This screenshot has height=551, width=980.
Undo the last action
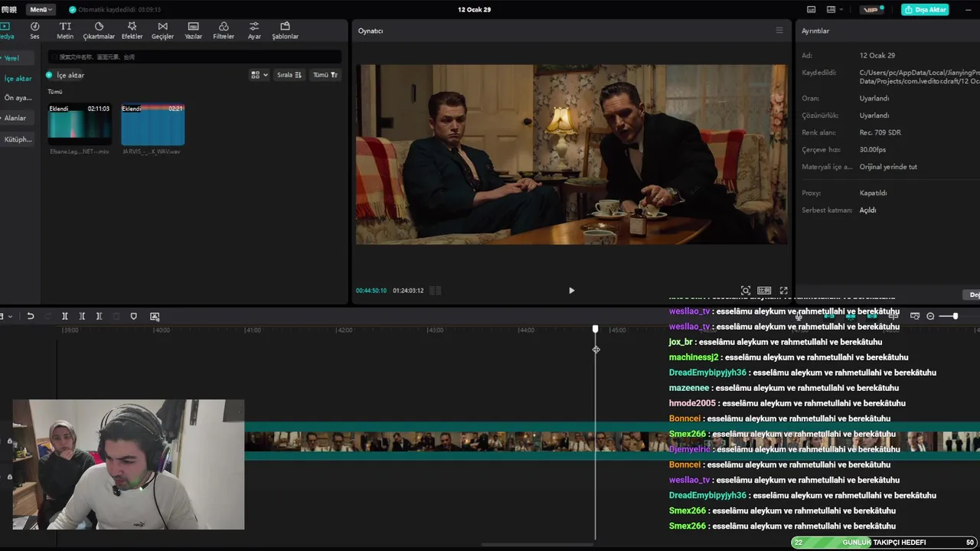pos(31,316)
